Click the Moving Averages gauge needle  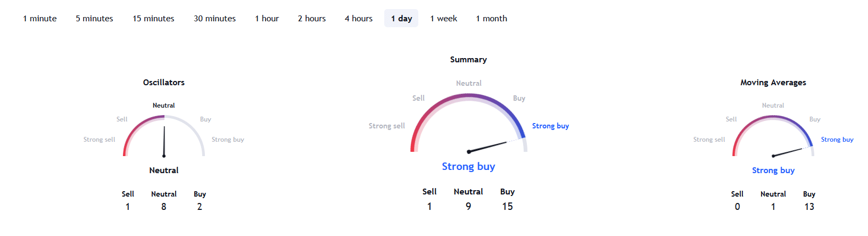788,152
